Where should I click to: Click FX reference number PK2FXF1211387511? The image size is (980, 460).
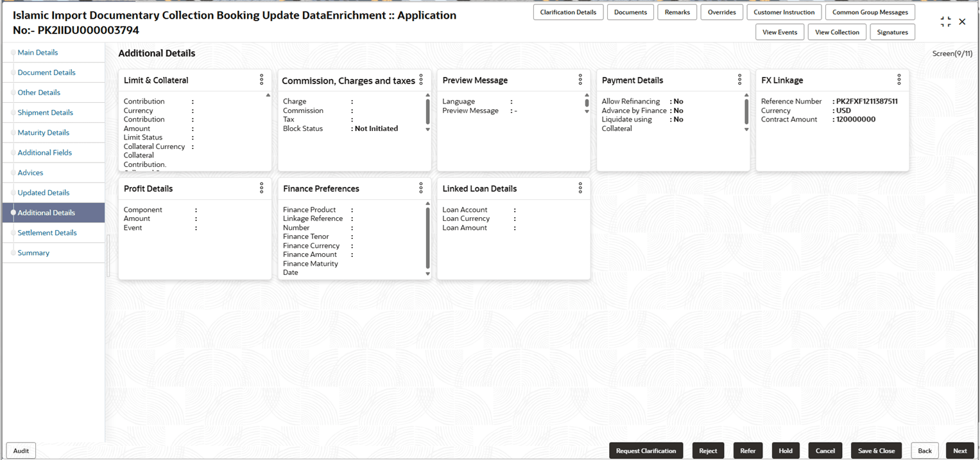click(866, 102)
